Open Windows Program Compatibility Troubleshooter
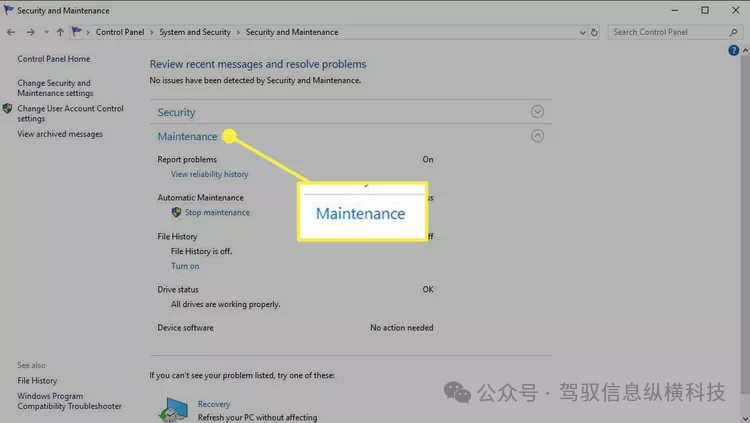The image size is (750, 423). 69,401
